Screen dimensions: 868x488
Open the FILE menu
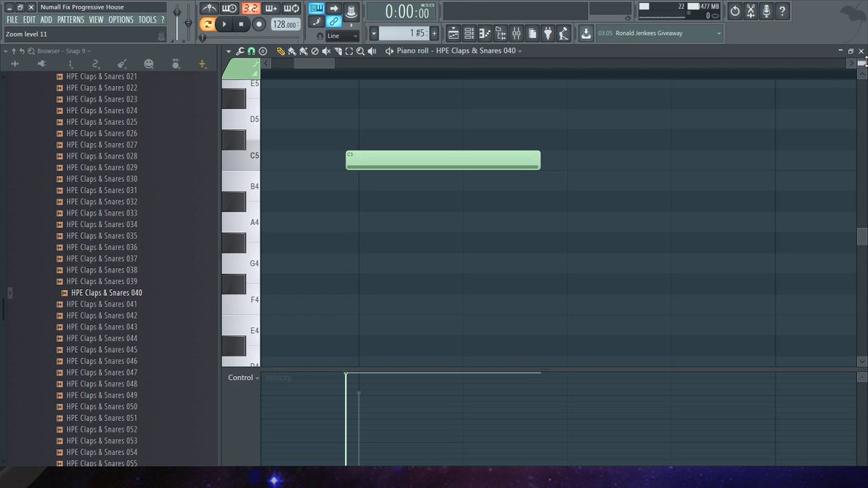click(12, 20)
